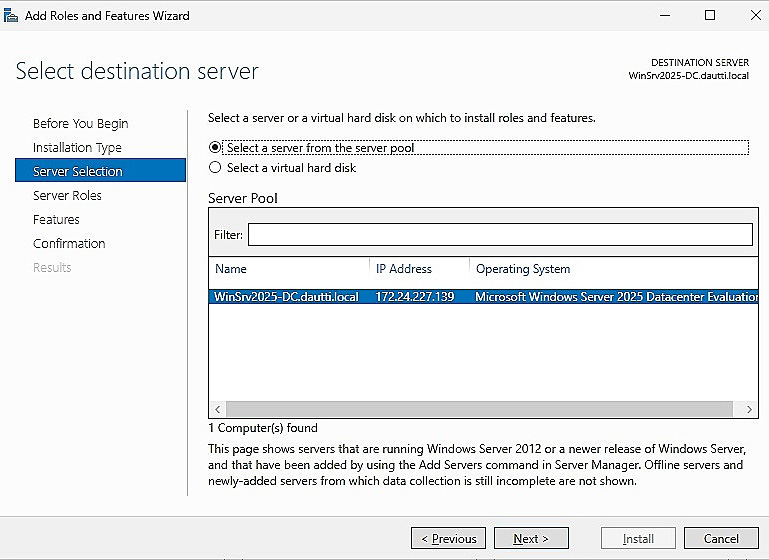Image resolution: width=769 pixels, height=560 pixels.
Task: Select Server Selection step in sidebar
Action: (x=101, y=170)
